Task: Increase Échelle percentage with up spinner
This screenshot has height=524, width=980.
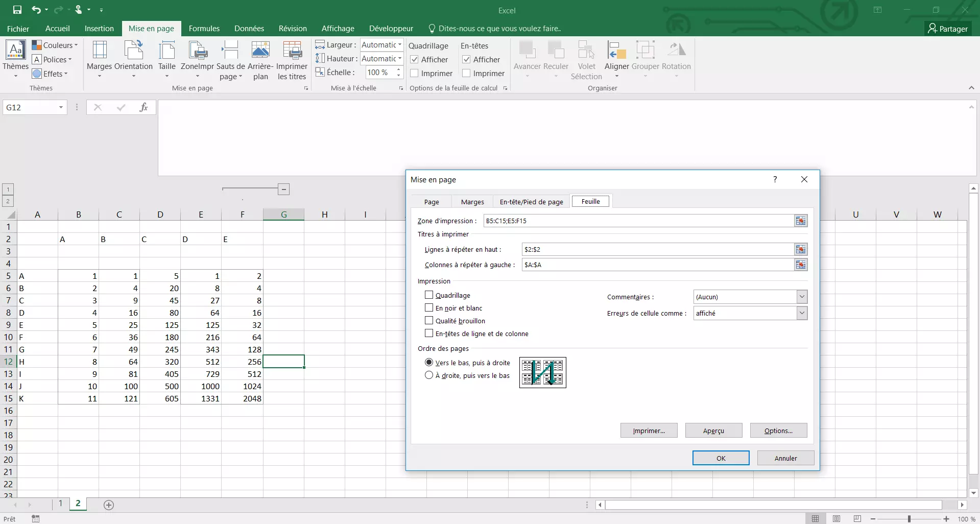Action: tap(399, 69)
